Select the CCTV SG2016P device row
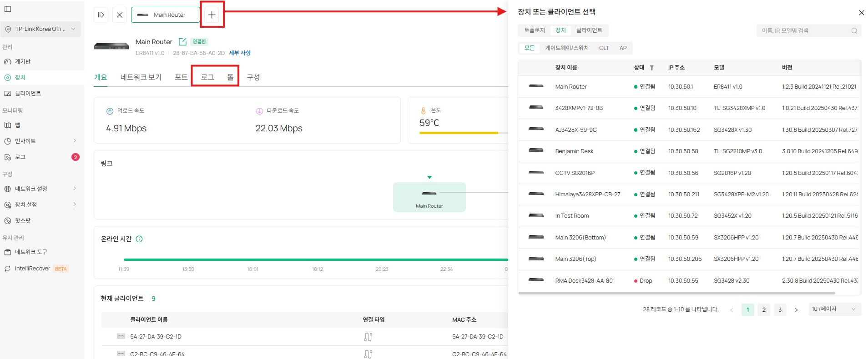 pyautogui.click(x=689, y=173)
